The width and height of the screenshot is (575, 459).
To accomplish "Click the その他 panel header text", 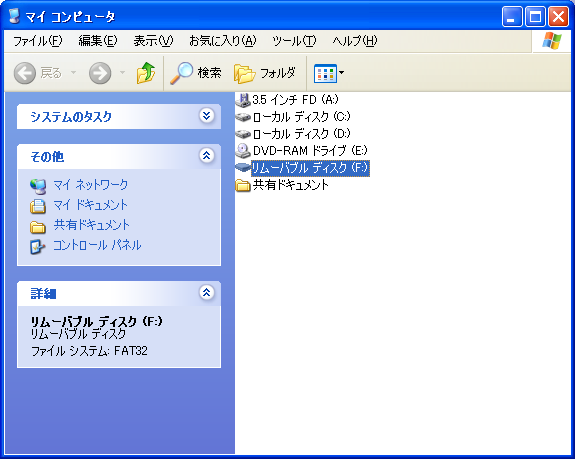I will [47, 157].
